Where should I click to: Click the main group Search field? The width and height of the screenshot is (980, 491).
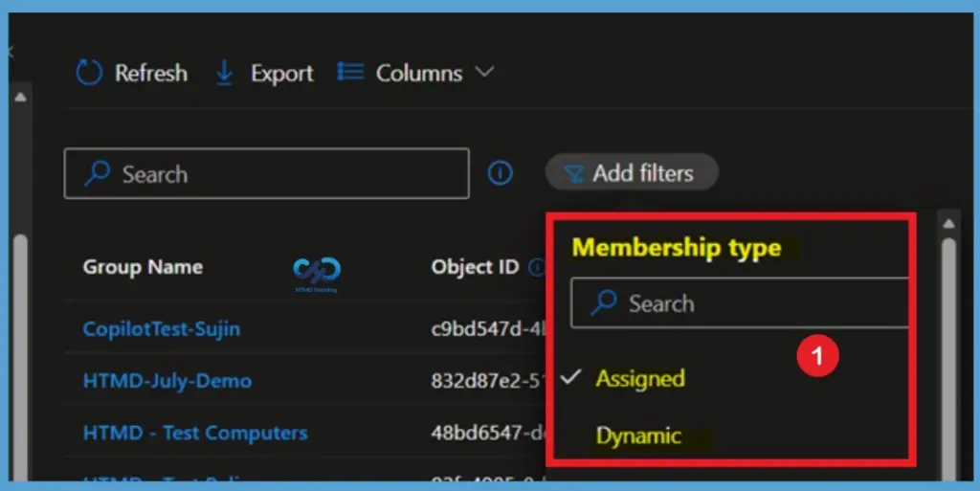point(267,173)
